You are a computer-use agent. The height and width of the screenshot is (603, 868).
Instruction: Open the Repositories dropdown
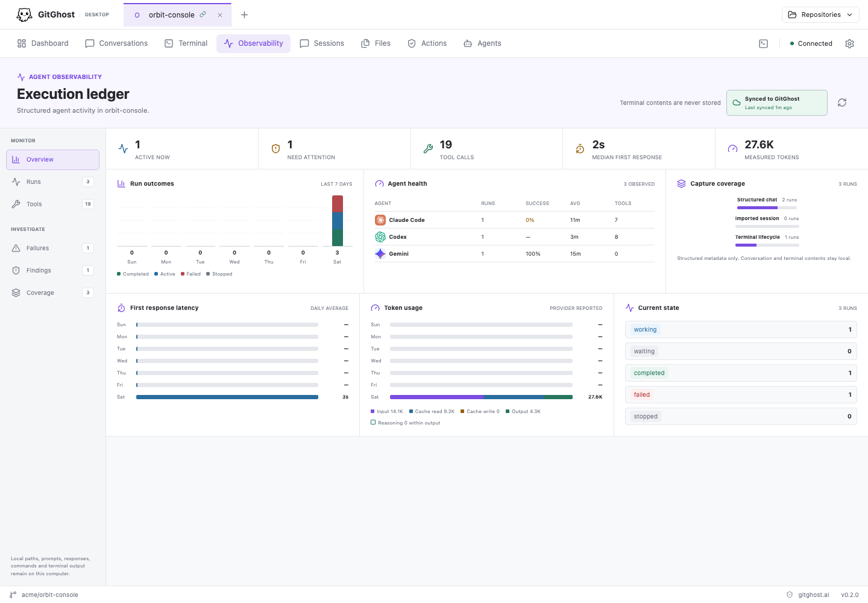coord(820,14)
